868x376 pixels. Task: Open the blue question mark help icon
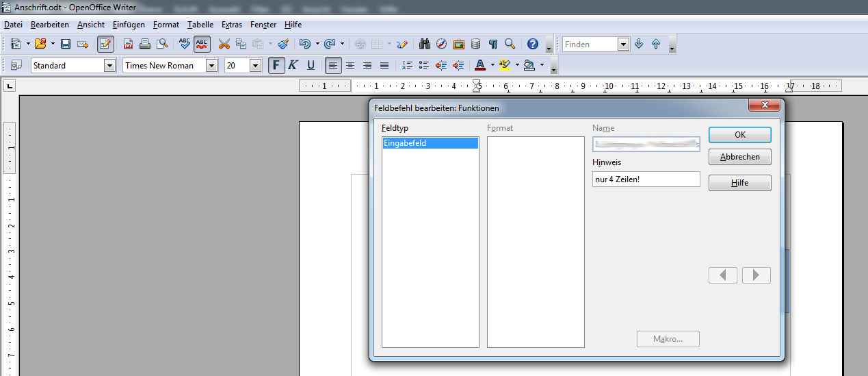tap(533, 44)
